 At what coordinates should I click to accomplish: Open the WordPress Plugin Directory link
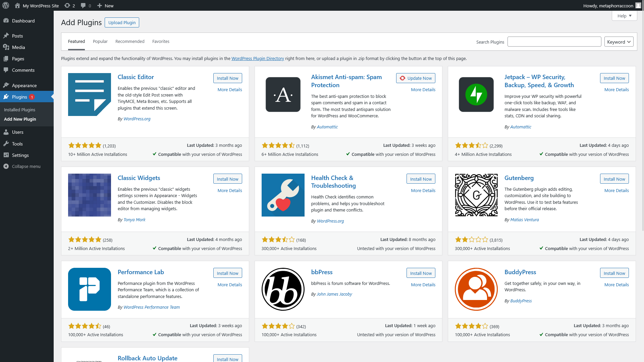pyautogui.click(x=258, y=58)
